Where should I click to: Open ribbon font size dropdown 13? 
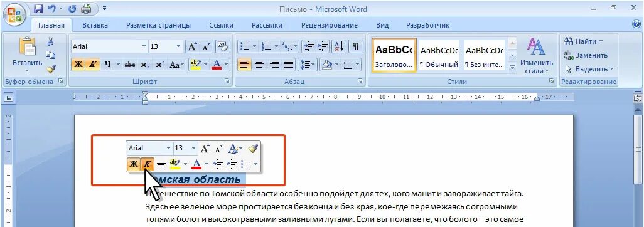(x=178, y=46)
